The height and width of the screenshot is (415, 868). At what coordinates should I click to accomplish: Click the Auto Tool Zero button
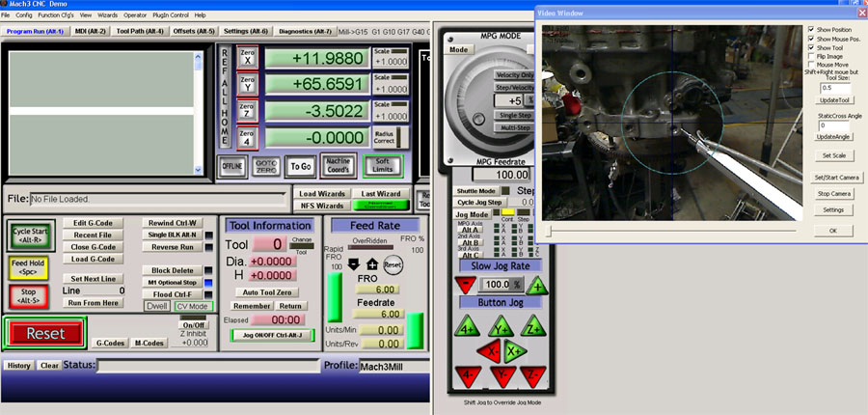pos(267,292)
